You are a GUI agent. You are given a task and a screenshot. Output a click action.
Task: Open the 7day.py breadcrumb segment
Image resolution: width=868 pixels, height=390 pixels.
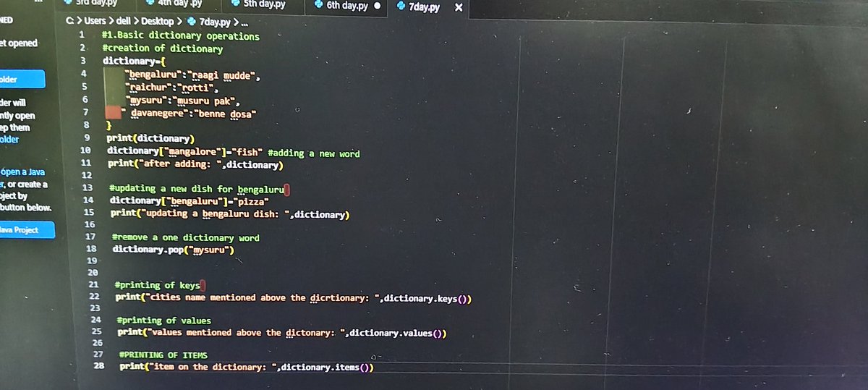point(213,22)
